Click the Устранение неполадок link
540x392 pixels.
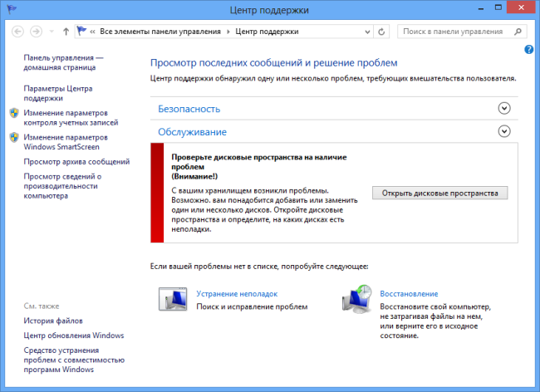[237, 294]
